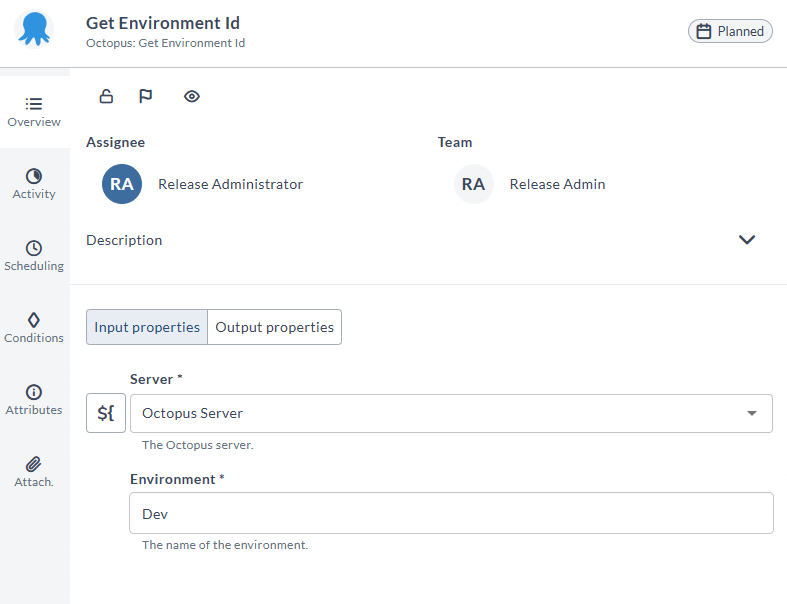Click the Assignee heading

[115, 143]
